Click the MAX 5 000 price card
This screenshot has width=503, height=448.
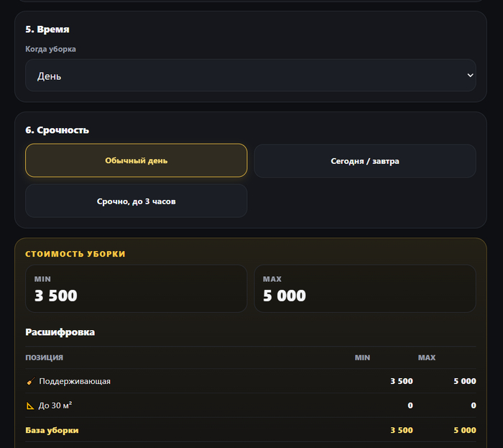[365, 288]
